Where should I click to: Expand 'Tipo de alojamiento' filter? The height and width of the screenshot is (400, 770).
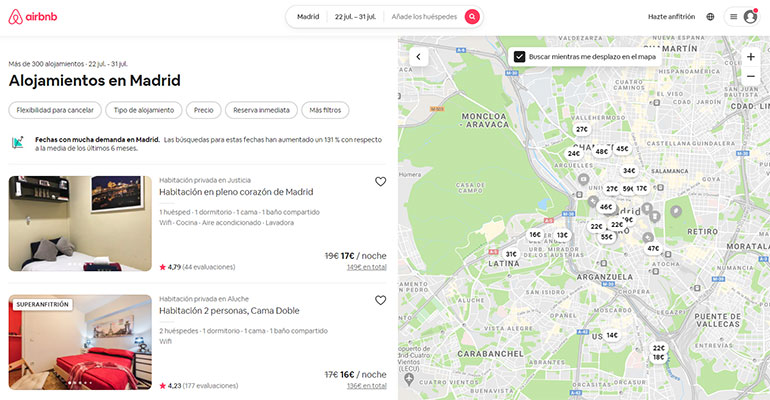click(x=144, y=110)
